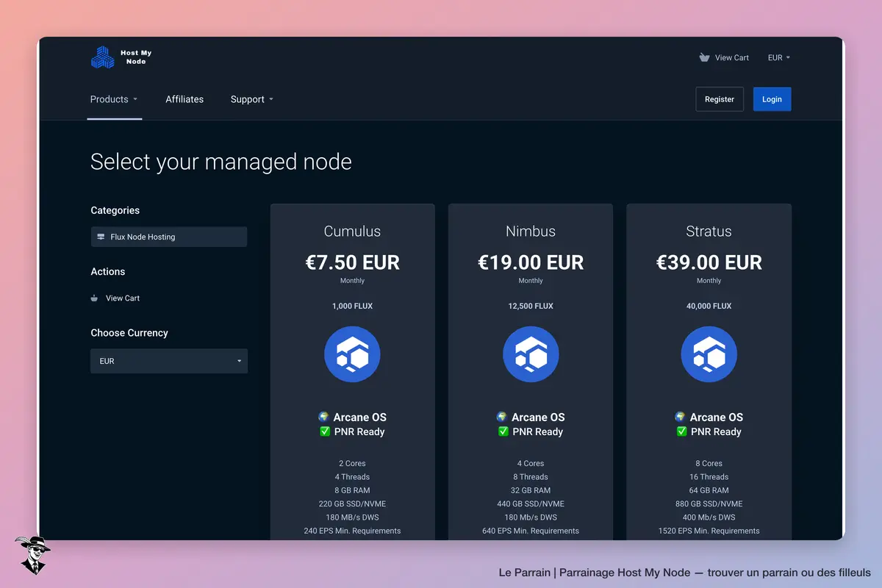Select Flux Node Hosting category
882x588 pixels.
tap(169, 237)
